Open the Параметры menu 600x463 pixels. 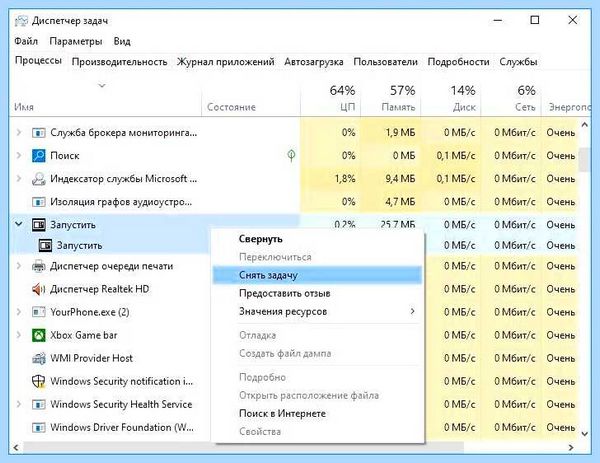pyautogui.click(x=76, y=41)
